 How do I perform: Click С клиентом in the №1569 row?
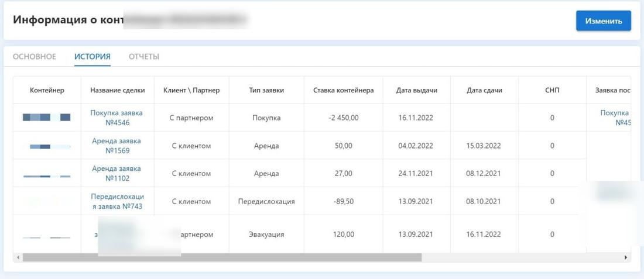coord(191,146)
